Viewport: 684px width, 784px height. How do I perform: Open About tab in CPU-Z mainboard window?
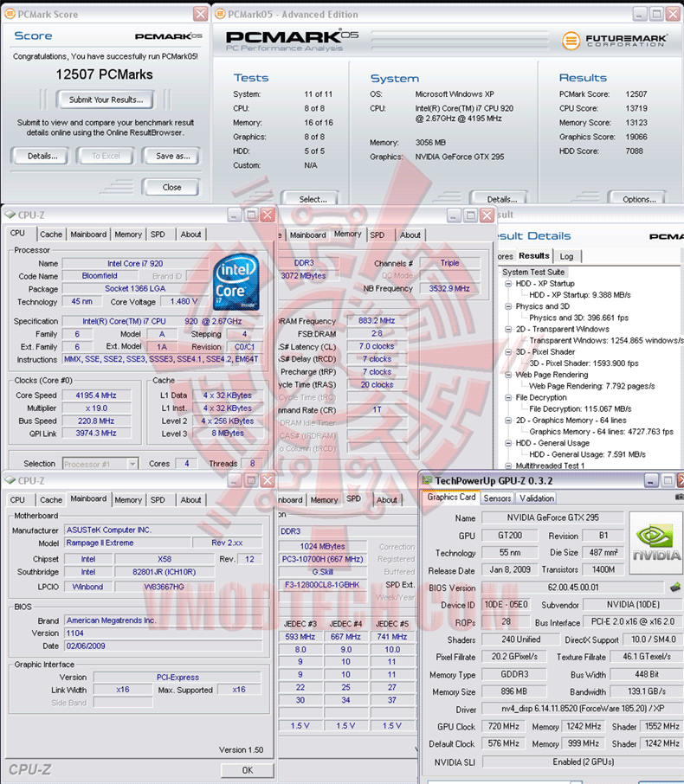click(190, 499)
